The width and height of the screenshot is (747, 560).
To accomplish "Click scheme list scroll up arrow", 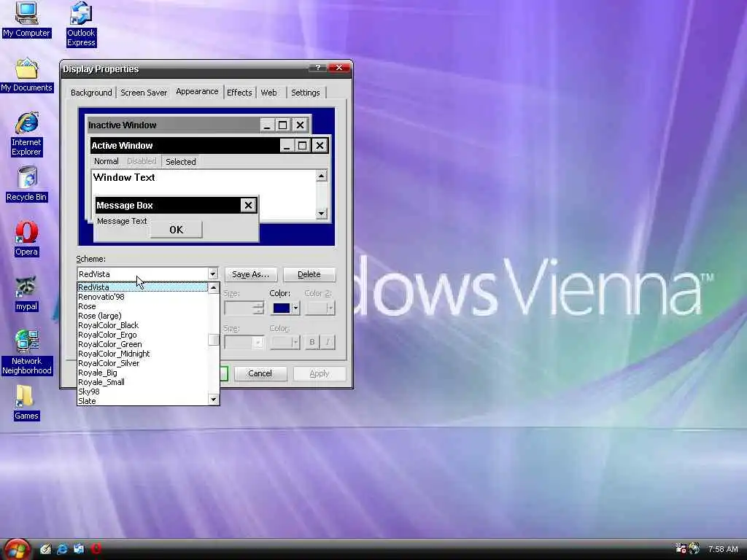I will tap(214, 287).
